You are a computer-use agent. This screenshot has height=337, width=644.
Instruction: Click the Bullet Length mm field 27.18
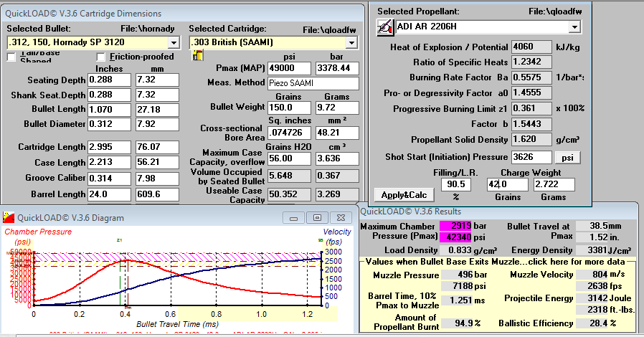pyautogui.click(x=157, y=110)
